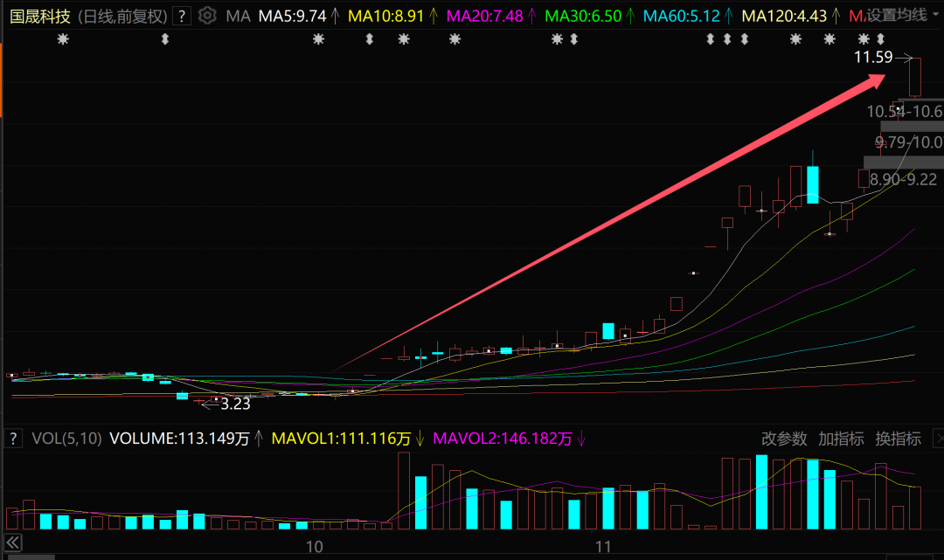Click the candlestick at the 11.59 high
Screen dimensions: 944x560
(x=915, y=78)
